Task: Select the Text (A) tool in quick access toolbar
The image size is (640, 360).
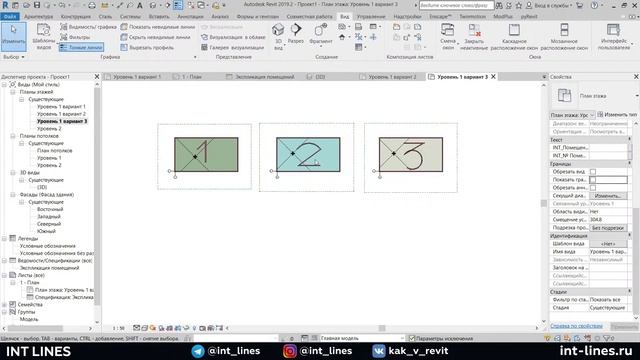Action: pos(140,5)
